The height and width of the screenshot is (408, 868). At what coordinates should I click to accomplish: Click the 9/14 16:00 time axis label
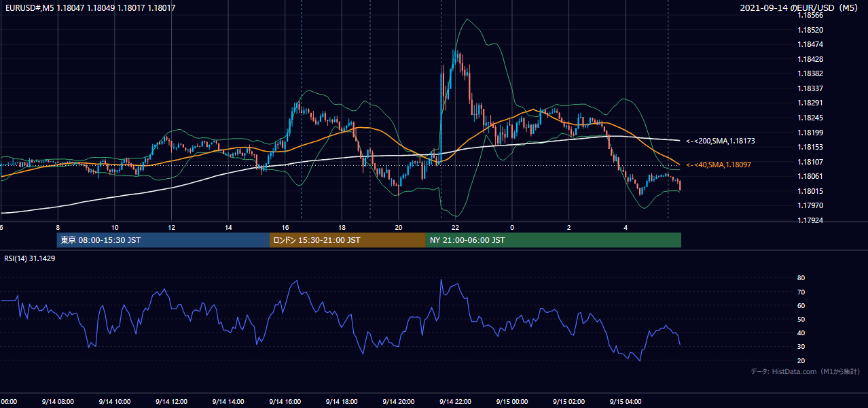[x=285, y=401]
